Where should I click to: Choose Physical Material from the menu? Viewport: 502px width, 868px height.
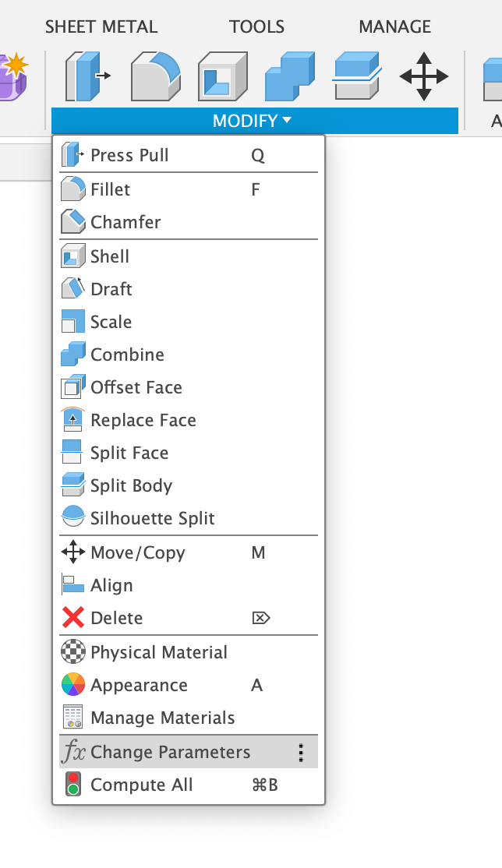[x=159, y=652]
